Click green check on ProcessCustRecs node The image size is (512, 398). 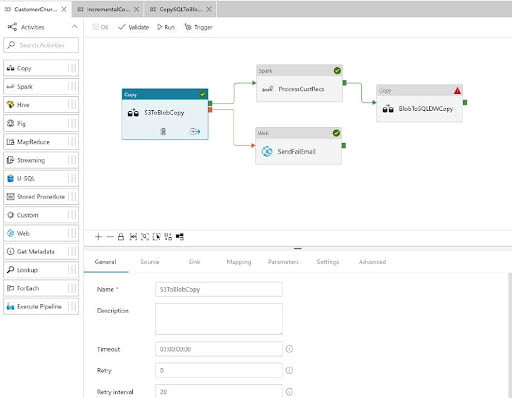pyautogui.click(x=337, y=71)
